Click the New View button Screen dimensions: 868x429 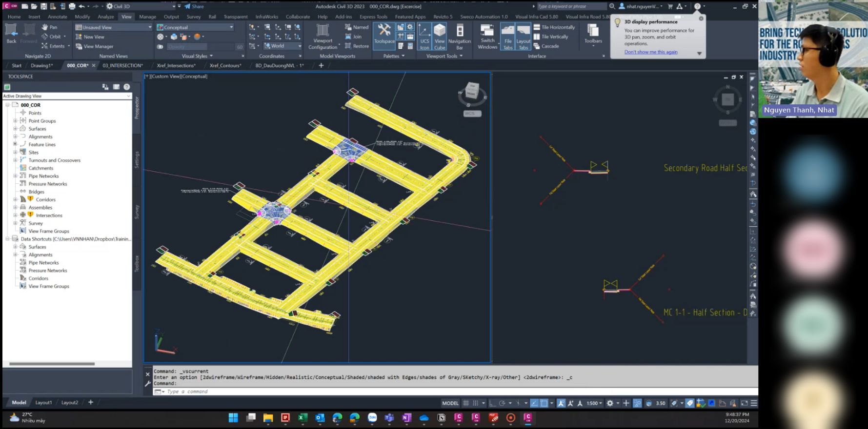(x=90, y=37)
